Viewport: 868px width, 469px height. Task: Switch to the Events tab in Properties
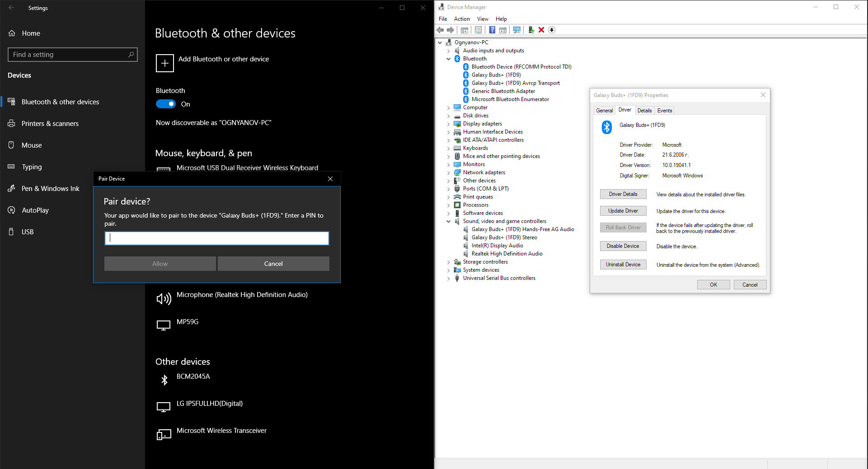coord(665,111)
